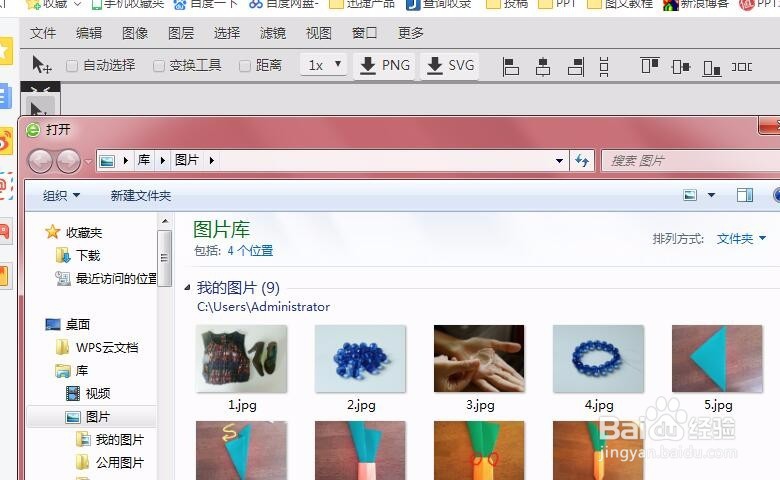Click 新建文件夹 button
The height and width of the screenshot is (480, 780).
[141, 195]
